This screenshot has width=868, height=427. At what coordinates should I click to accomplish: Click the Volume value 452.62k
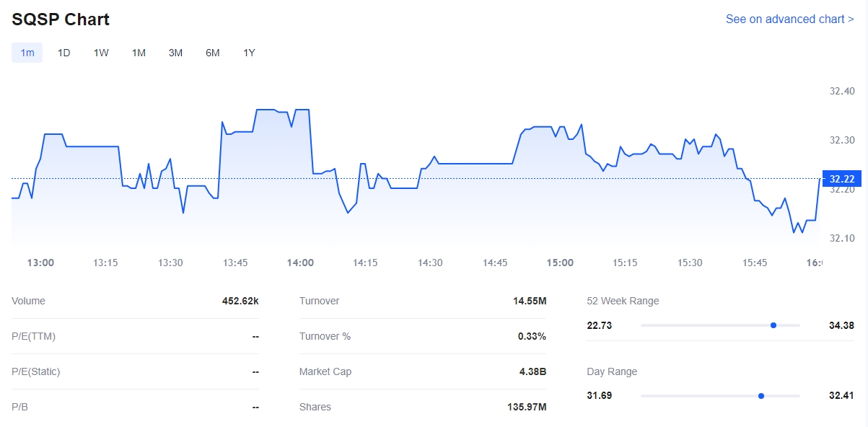click(x=240, y=301)
